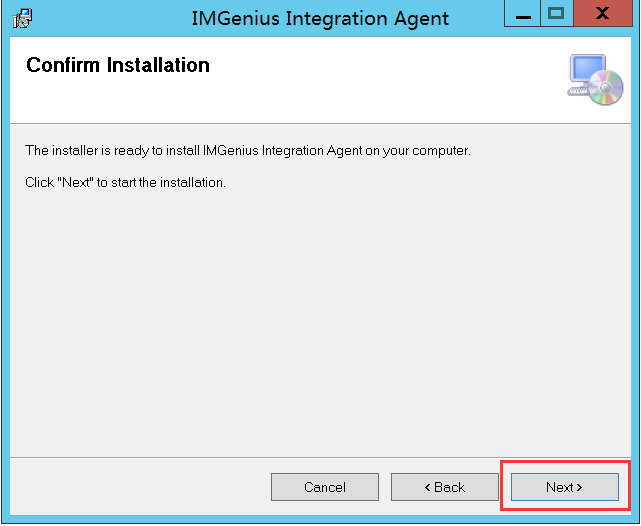Cancel the IMGenius installation
The height and width of the screenshot is (526, 641).
pos(324,487)
